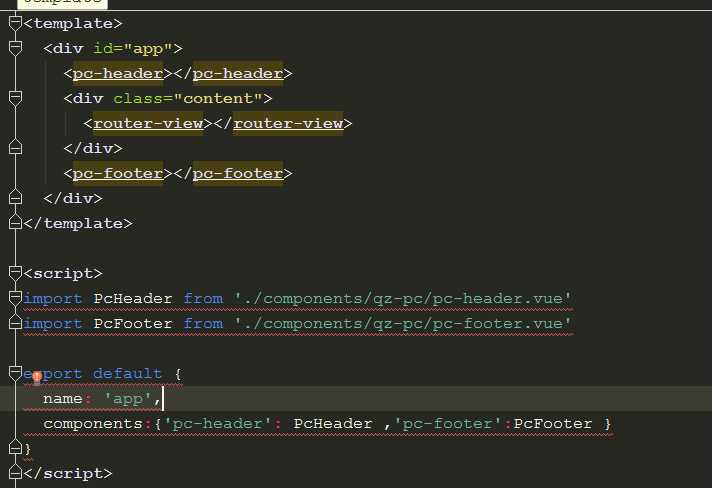
Task: Click PcFooter identifier in the import statement
Action: coord(133,323)
